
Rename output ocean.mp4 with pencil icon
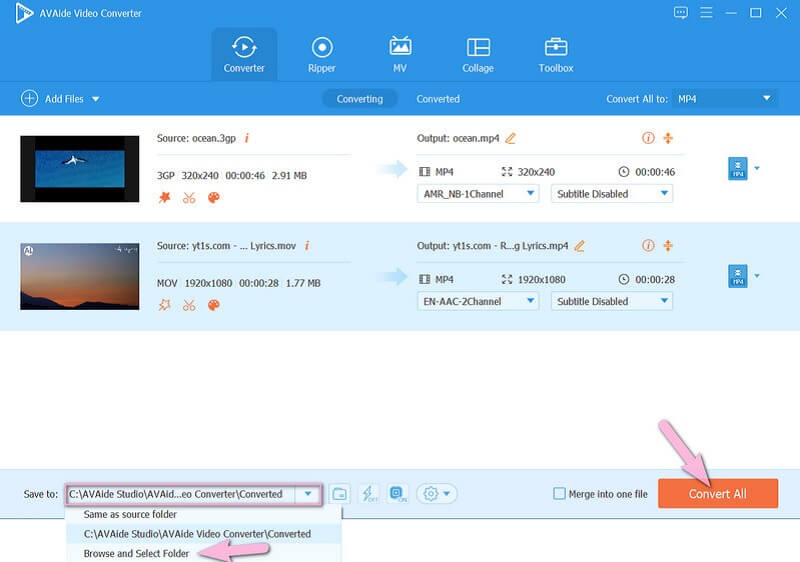511,138
